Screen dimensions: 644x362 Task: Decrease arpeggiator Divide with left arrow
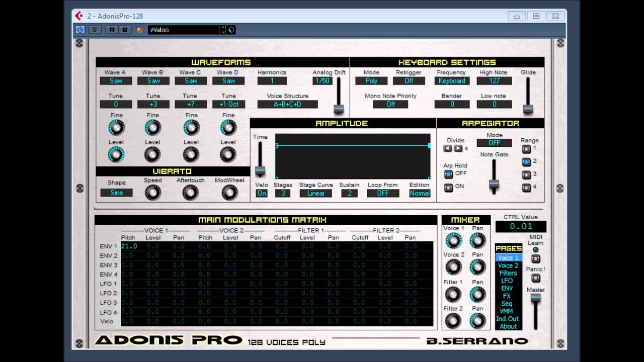click(447, 148)
